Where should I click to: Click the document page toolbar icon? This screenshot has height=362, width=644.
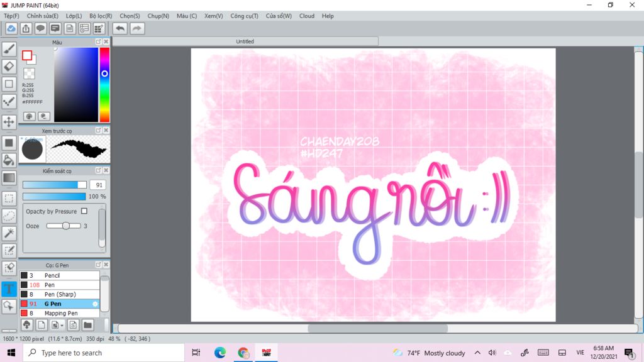point(69,28)
